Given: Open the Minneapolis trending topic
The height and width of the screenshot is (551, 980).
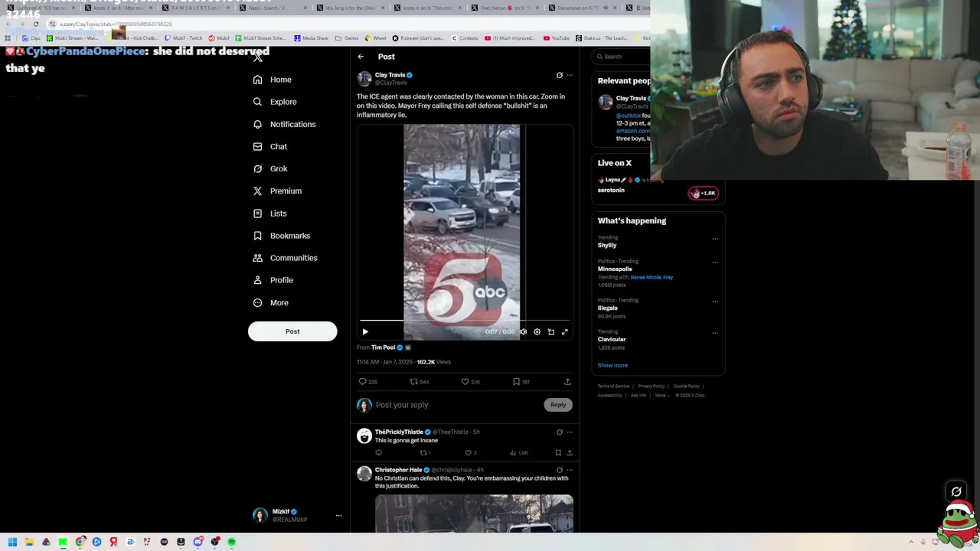Looking at the screenshot, I should (615, 269).
